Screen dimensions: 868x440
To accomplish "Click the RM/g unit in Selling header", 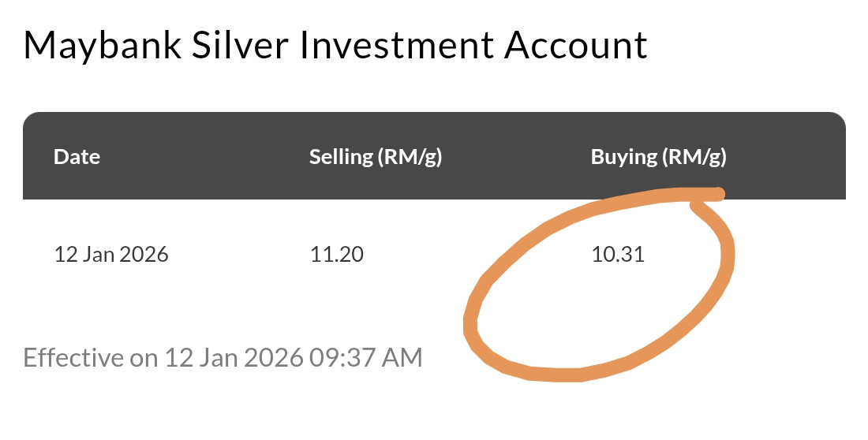I will coord(410,156).
